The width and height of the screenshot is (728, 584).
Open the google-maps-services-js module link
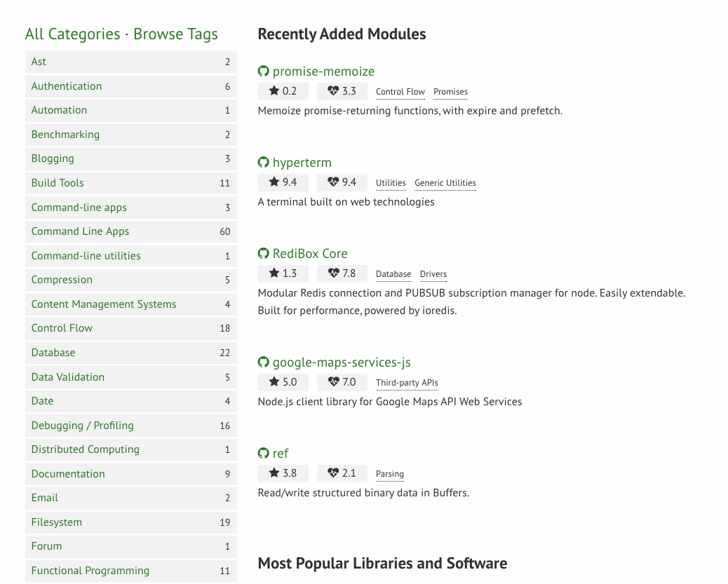(342, 362)
